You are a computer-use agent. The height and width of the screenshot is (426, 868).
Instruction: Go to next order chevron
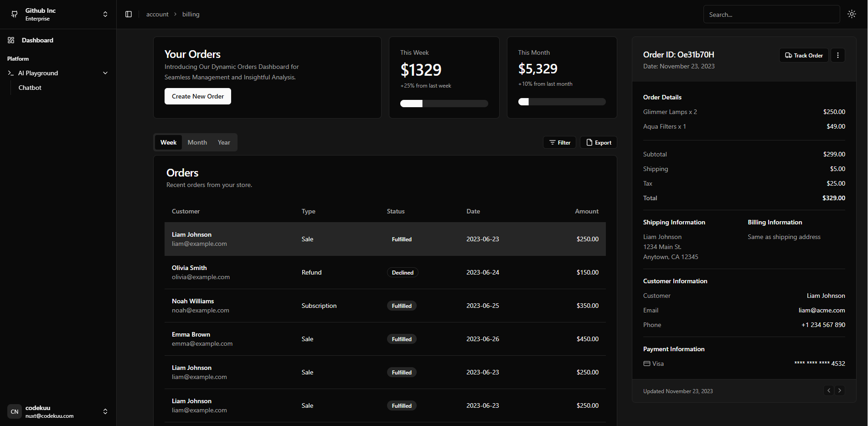point(840,390)
